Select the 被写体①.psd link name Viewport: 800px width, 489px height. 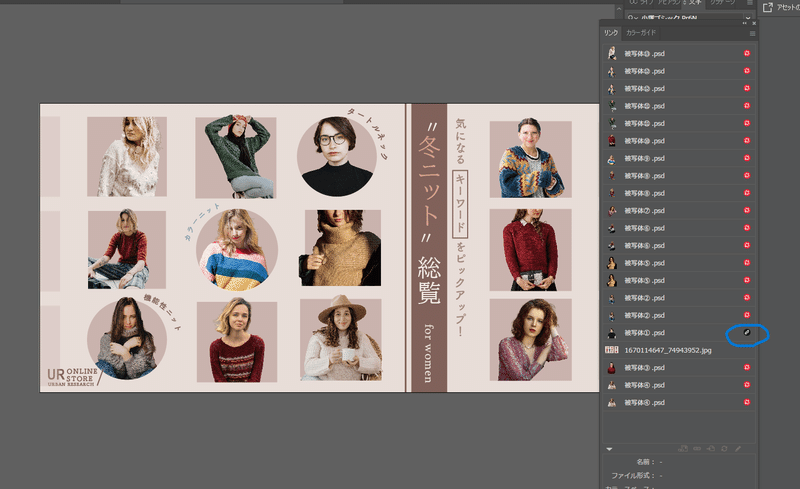[644, 333]
